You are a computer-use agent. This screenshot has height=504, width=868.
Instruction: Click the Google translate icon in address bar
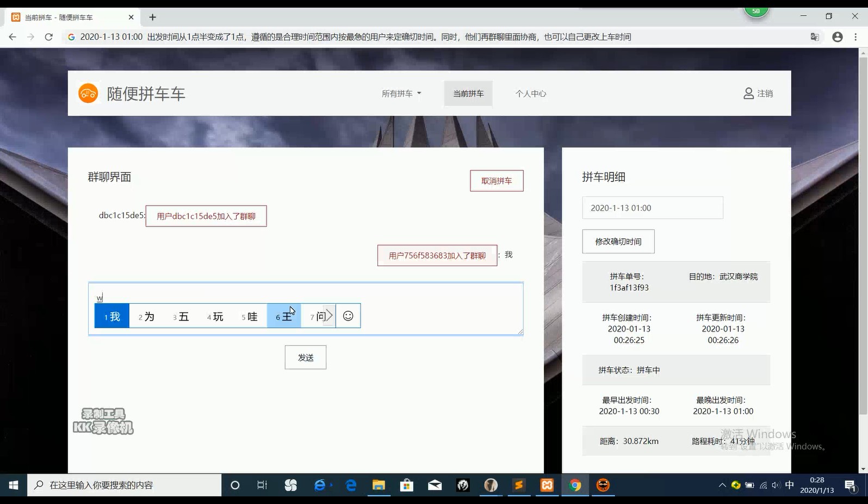[815, 37]
